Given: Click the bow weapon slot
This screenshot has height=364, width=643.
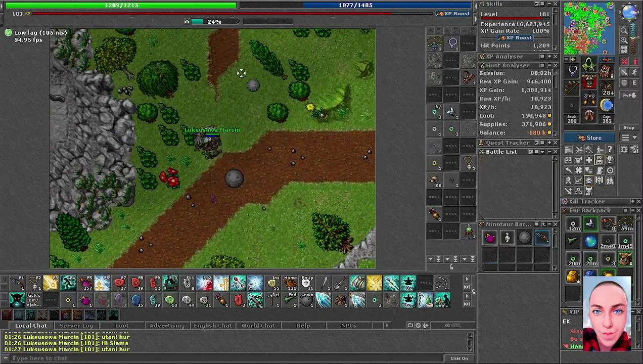Looking at the screenshot, I should [572, 88].
